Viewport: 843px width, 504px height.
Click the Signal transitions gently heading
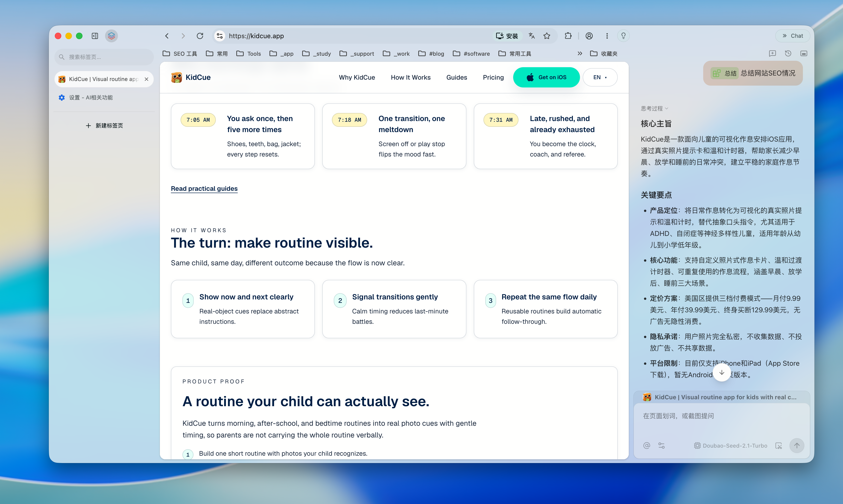click(395, 297)
